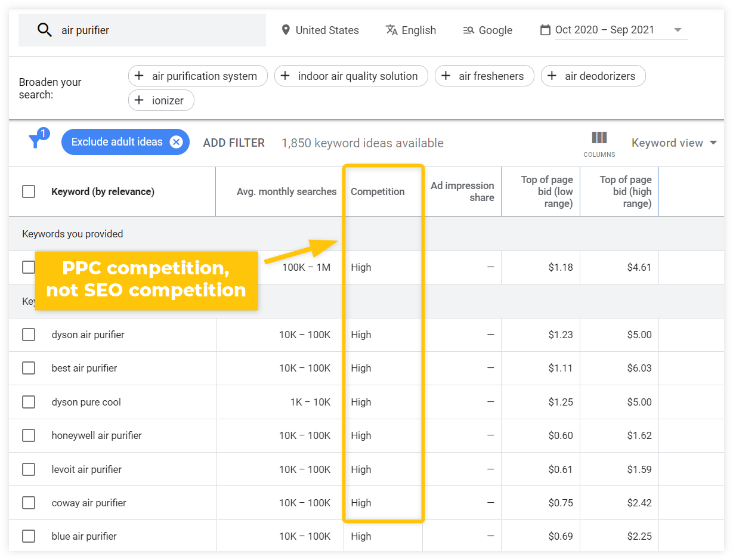The image size is (733, 560).
Task: Click the calendar icon for the date range
Action: coord(545,30)
